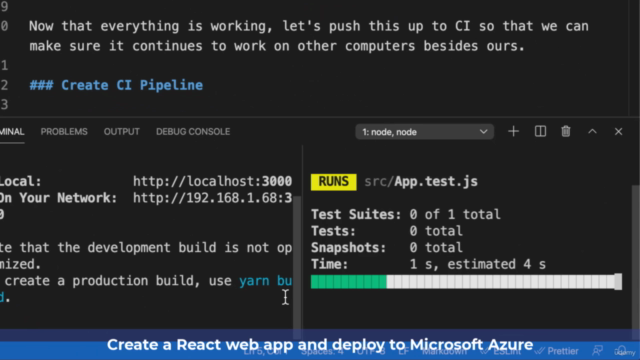The width and height of the screenshot is (640, 360).
Task: Click the 'Now that everything is working' line
Action: point(309,26)
